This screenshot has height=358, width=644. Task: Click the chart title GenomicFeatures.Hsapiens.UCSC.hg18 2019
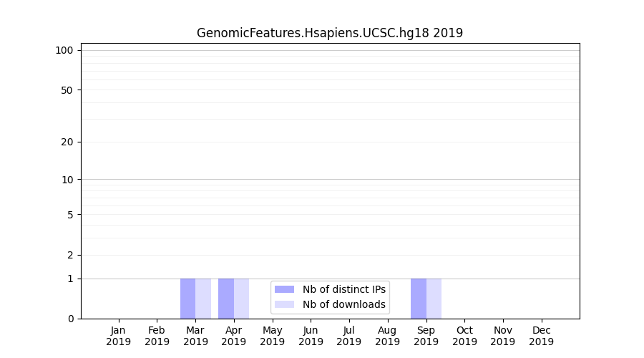click(x=330, y=33)
